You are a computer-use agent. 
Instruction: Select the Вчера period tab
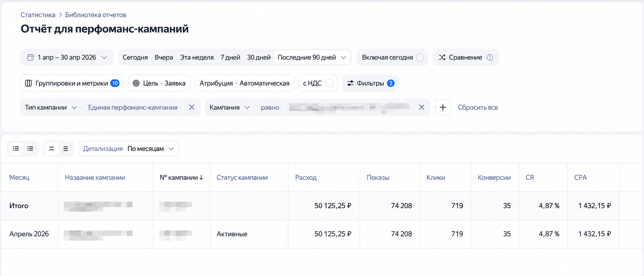pos(164,57)
